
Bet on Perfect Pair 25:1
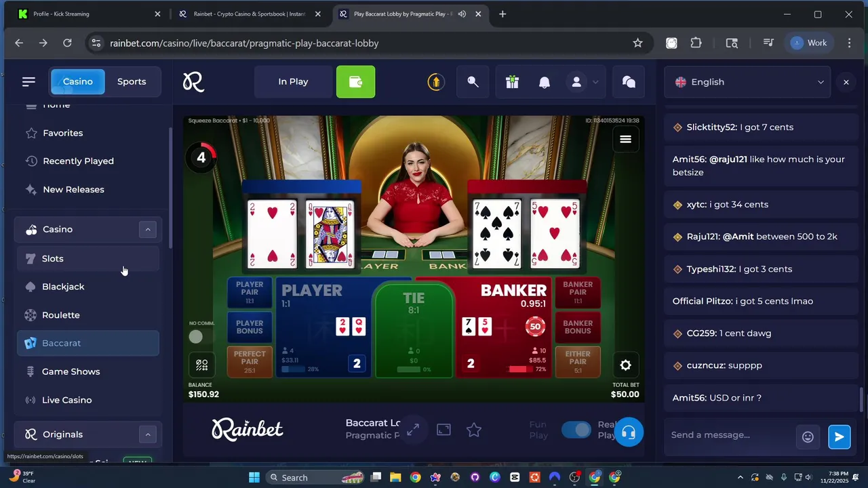(250, 361)
